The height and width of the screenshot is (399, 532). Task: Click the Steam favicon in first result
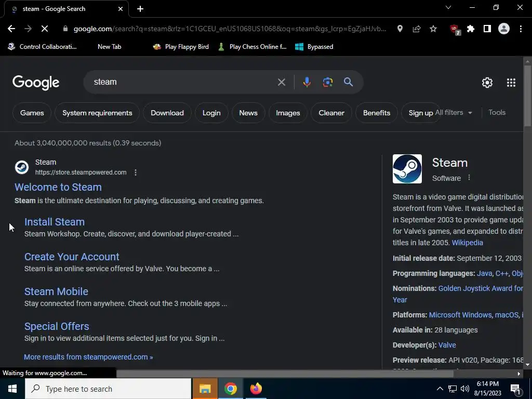click(22, 167)
